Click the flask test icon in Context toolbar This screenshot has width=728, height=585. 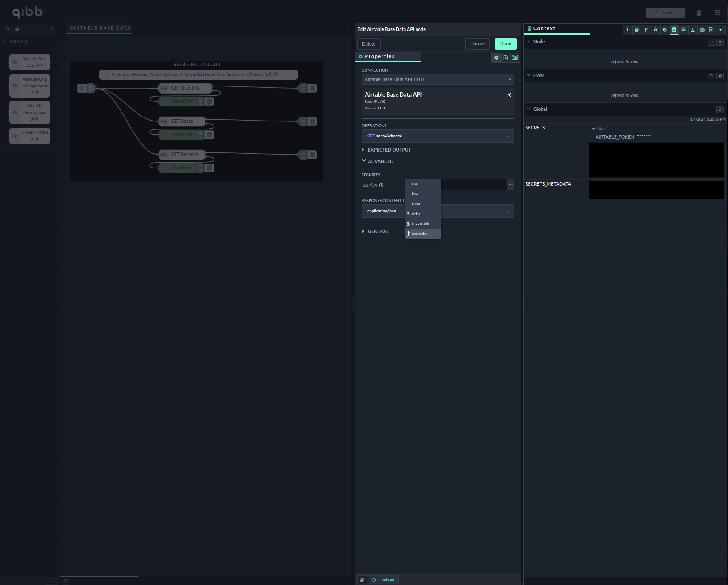(693, 30)
